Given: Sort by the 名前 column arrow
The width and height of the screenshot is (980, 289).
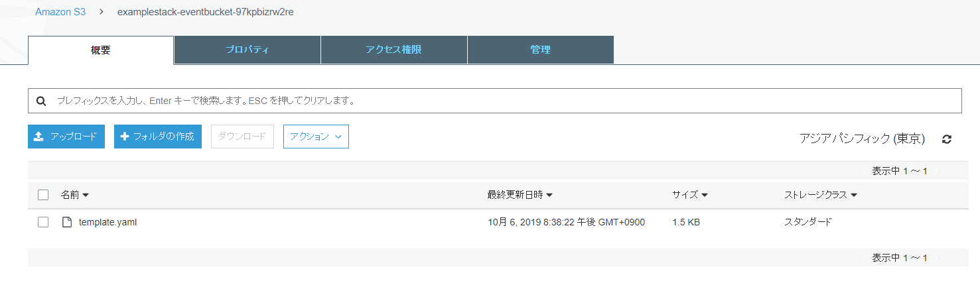Looking at the screenshot, I should 86,195.
